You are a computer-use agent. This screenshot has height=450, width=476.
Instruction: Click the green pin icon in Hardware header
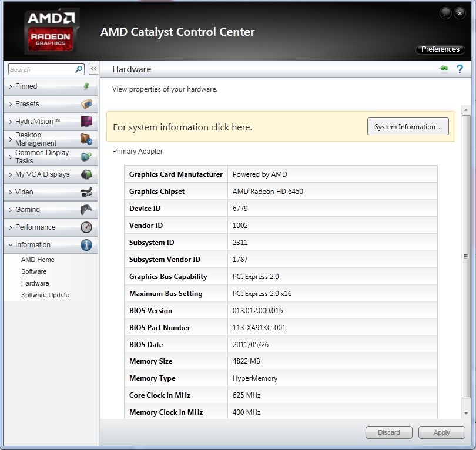pos(443,69)
